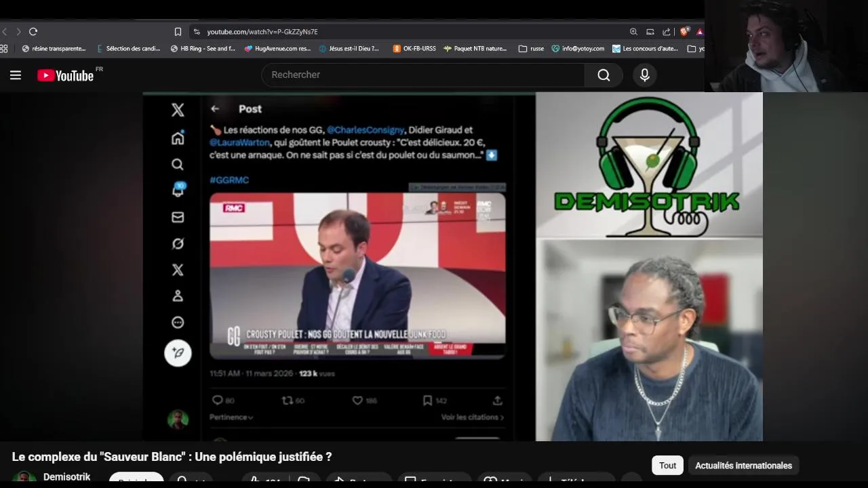Image resolution: width=868 pixels, height=488 pixels.
Task: Expand the 'russe' bookmarks folder
Action: coord(531,49)
